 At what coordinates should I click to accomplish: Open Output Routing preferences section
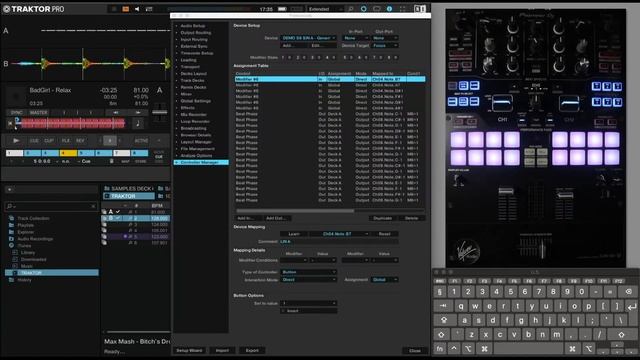(x=196, y=33)
